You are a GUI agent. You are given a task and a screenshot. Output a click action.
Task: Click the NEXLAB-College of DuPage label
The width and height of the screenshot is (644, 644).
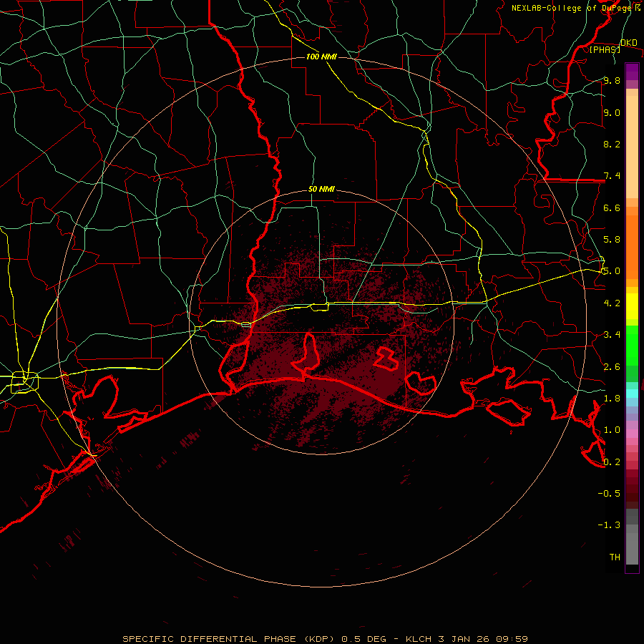[572, 8]
